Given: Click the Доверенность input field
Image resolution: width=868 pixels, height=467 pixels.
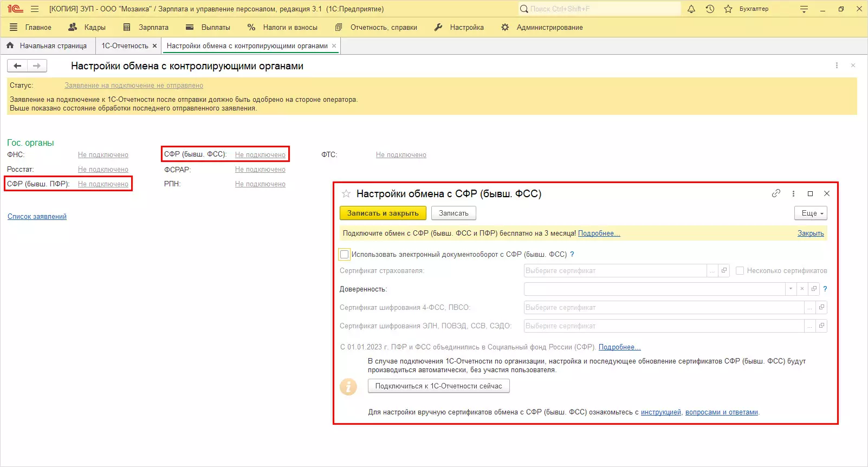Looking at the screenshot, I should pyautogui.click(x=655, y=289).
